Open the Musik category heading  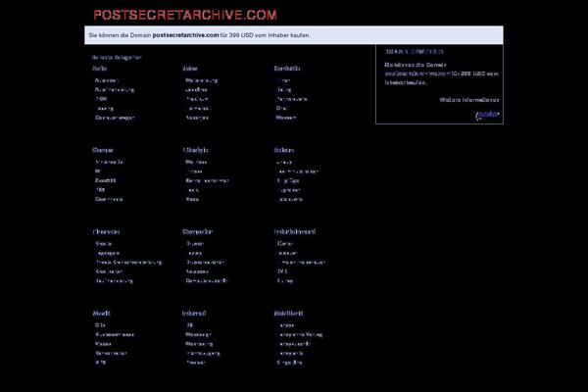[x=101, y=314]
